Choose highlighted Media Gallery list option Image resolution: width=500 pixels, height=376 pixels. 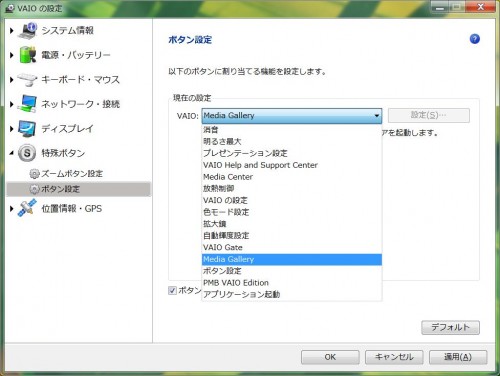tap(292, 259)
